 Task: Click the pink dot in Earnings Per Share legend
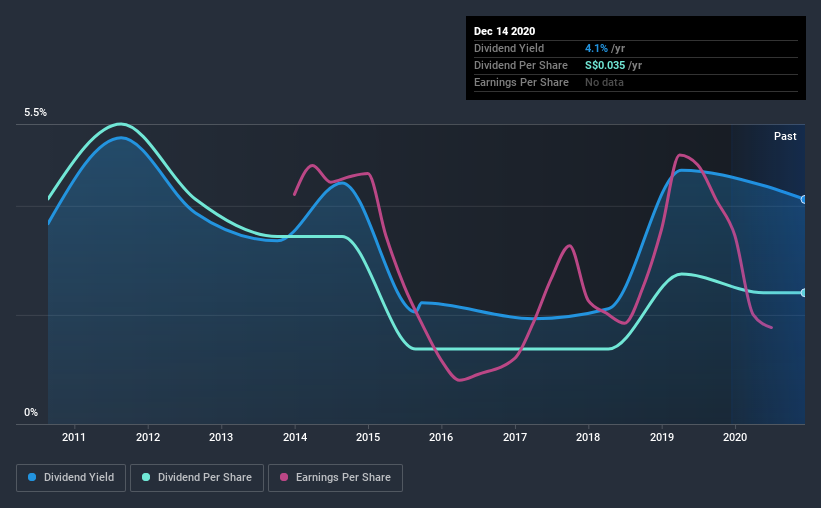284,477
